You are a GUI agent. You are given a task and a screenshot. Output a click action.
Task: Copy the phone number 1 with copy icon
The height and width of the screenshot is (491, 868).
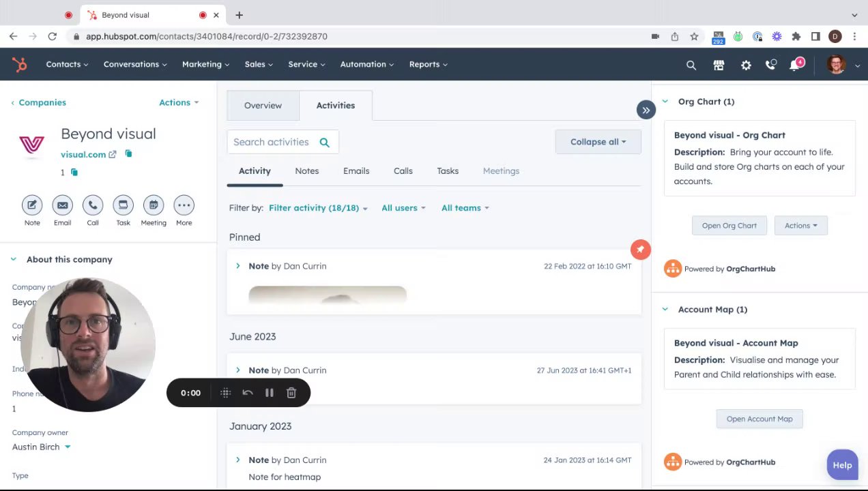pyautogui.click(x=74, y=173)
